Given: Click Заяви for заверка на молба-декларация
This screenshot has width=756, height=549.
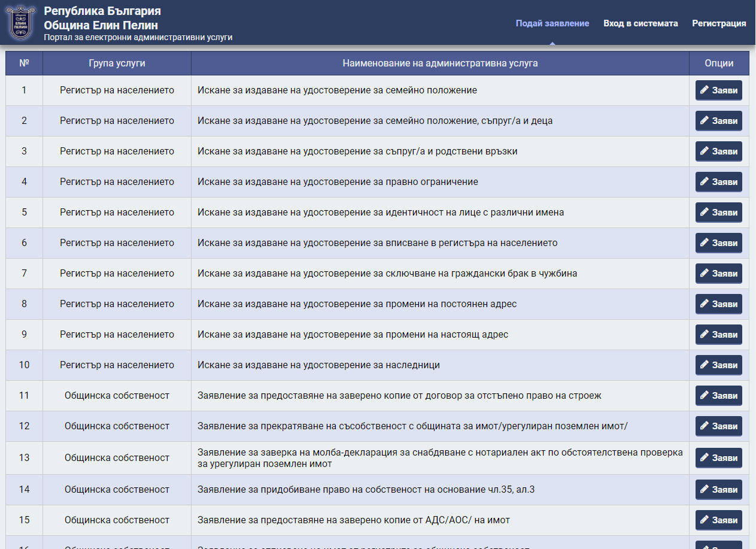Looking at the screenshot, I should (x=718, y=458).
